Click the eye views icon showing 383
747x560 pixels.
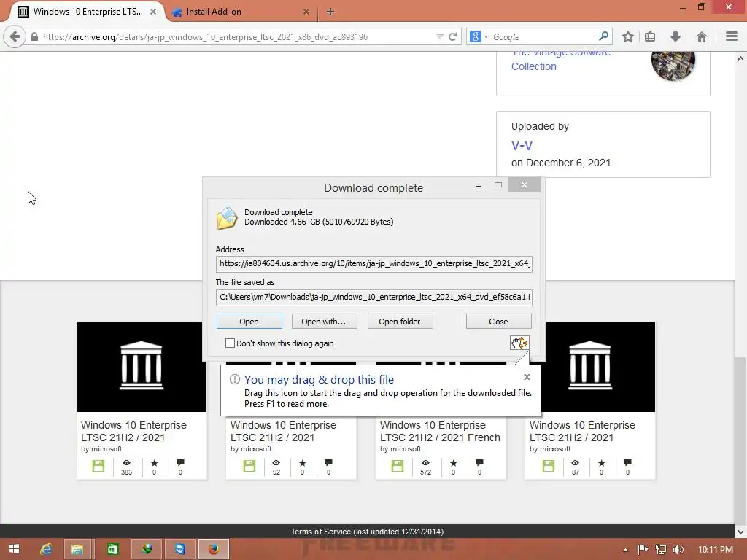[x=126, y=463]
